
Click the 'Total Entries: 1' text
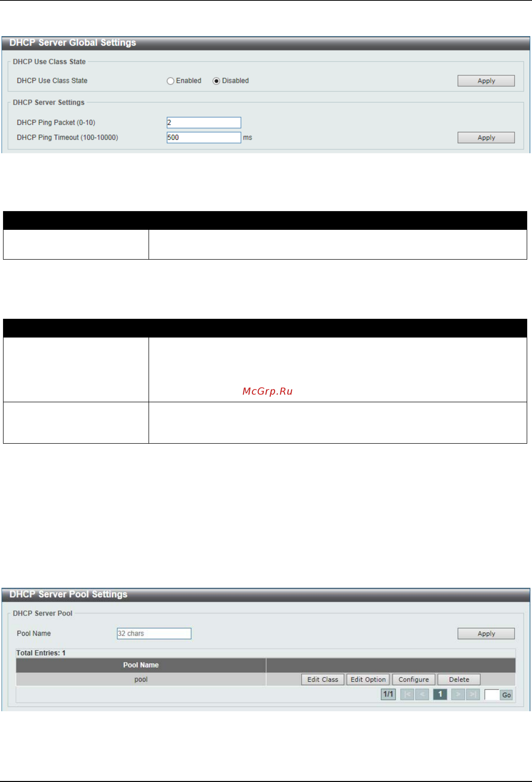41,653
